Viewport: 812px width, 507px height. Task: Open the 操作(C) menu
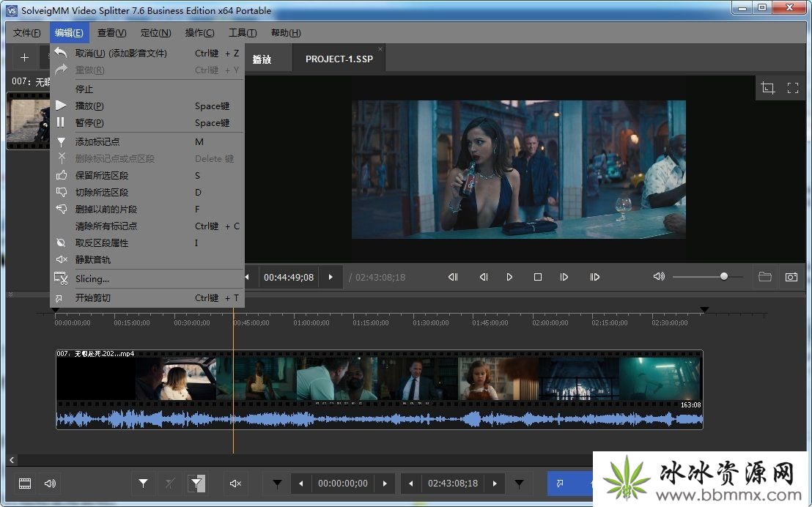199,33
